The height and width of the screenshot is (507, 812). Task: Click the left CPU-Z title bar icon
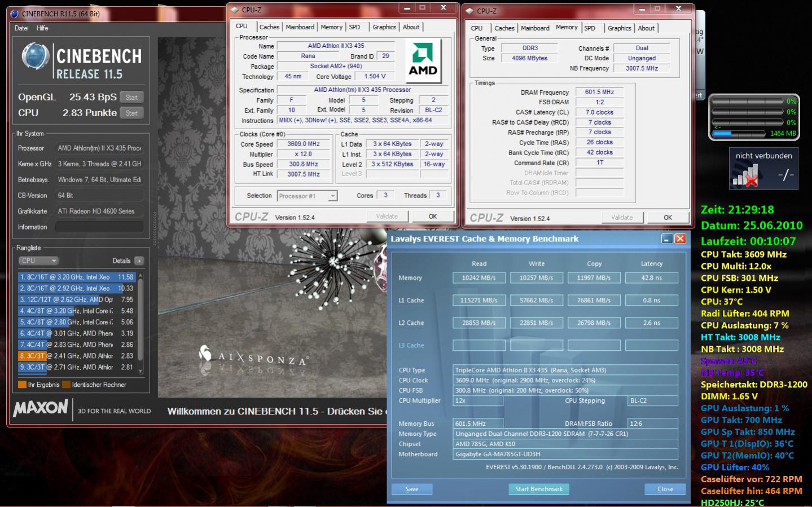pyautogui.click(x=235, y=10)
